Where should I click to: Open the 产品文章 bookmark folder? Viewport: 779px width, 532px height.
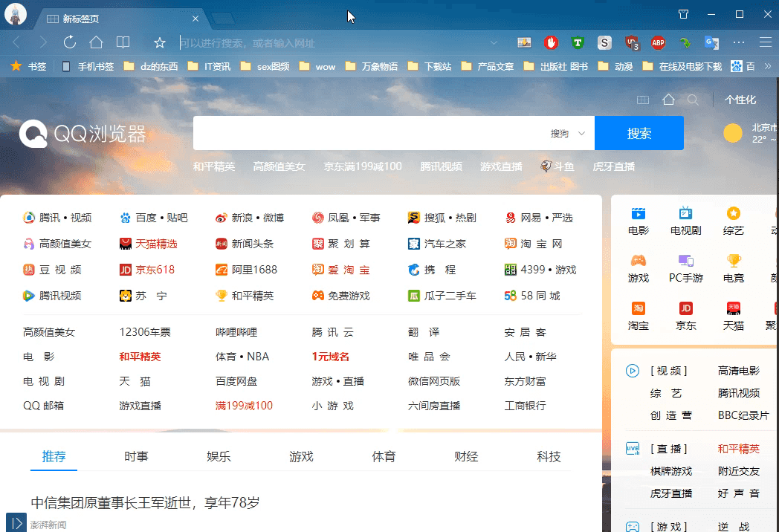tap(488, 66)
